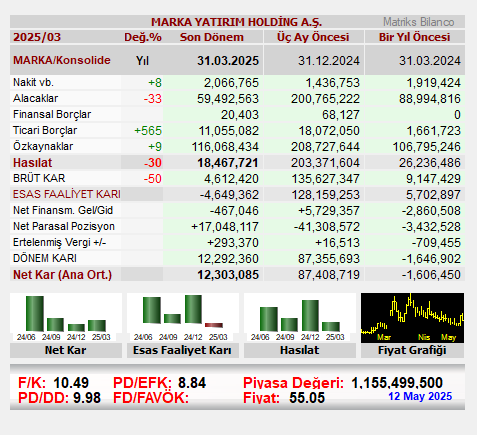Click the value 26,236,486
Image resolution: width=477 pixels, height=435 pixels.
click(x=430, y=163)
